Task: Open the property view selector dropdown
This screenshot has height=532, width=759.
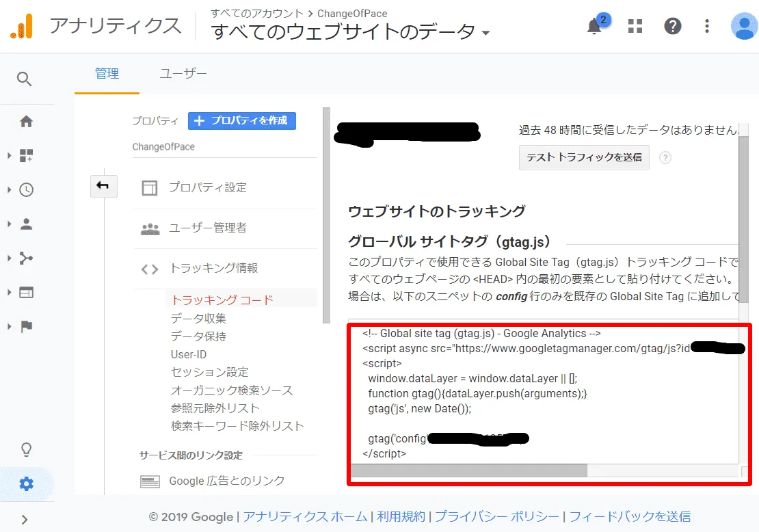Action: [x=485, y=31]
